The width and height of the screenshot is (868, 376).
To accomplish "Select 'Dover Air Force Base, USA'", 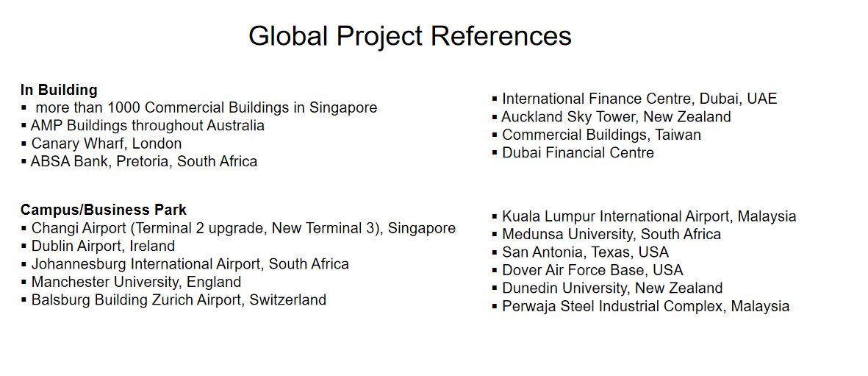I will pos(592,270).
